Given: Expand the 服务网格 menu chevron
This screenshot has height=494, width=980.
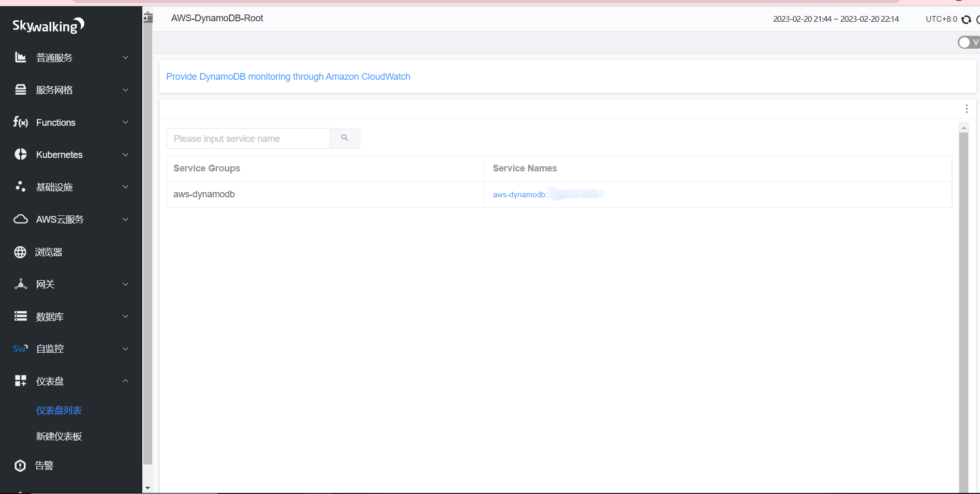Looking at the screenshot, I should pos(125,90).
